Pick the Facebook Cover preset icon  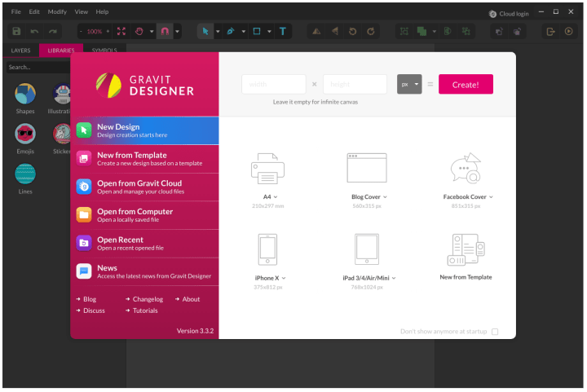466,168
